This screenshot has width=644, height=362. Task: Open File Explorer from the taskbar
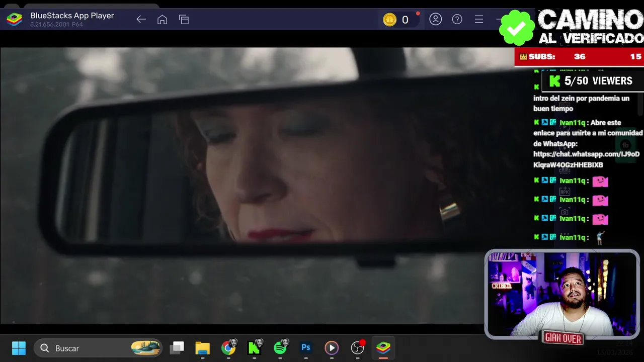point(202,348)
